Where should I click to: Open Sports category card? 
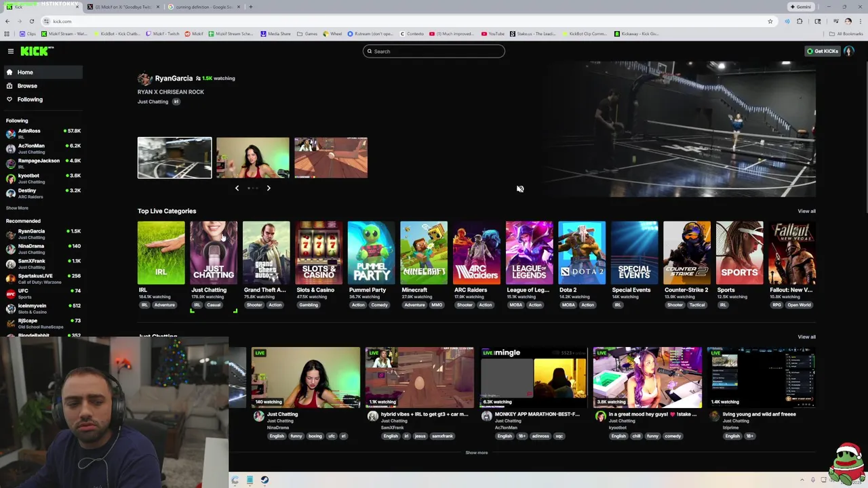[739, 253]
